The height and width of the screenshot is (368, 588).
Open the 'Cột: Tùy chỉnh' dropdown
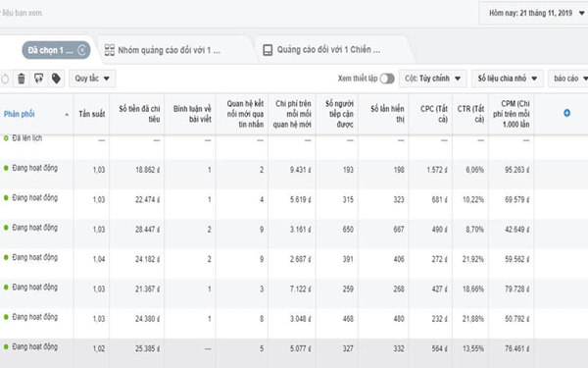433,79
